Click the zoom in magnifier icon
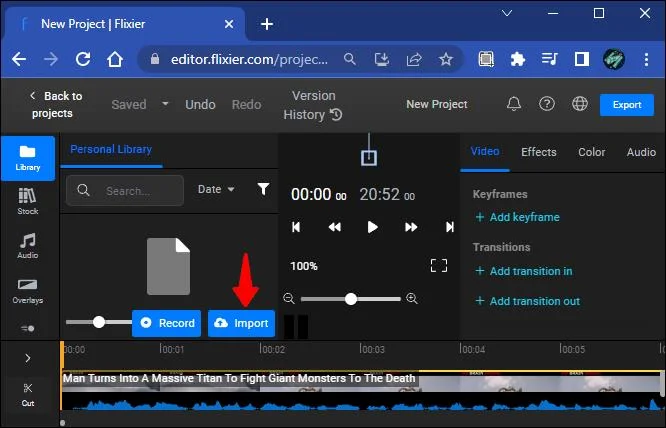This screenshot has width=666, height=428. tap(412, 298)
